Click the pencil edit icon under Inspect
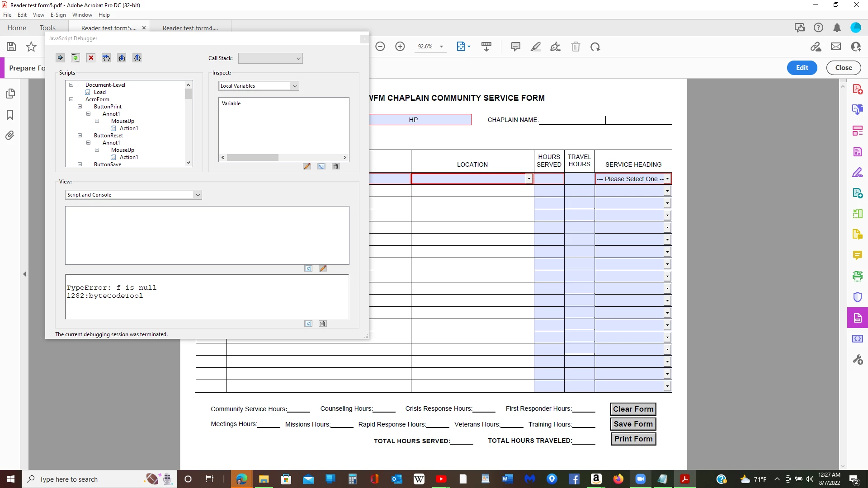This screenshot has width=868, height=488. pos(307,166)
